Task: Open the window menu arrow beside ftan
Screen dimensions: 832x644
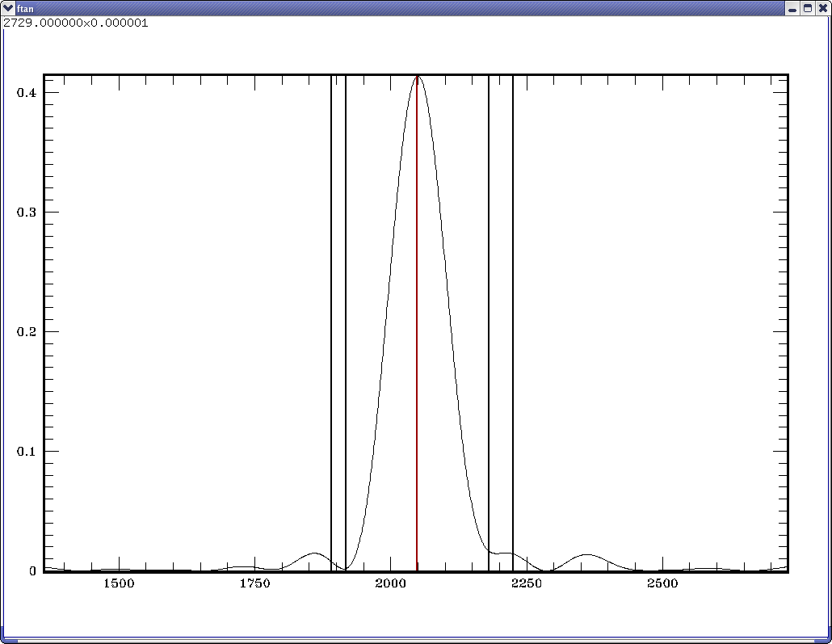Action: 8,8
